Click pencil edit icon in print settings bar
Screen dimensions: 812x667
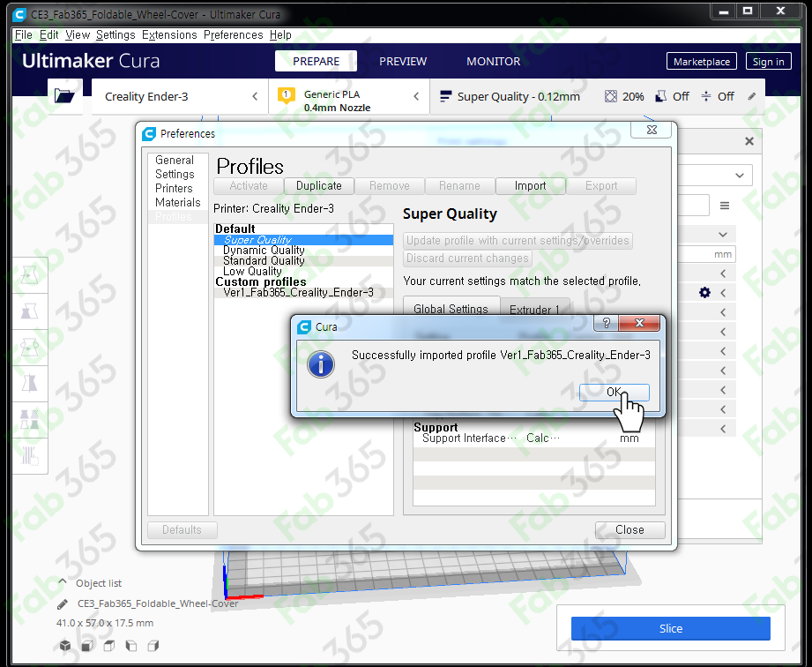pyautogui.click(x=751, y=96)
